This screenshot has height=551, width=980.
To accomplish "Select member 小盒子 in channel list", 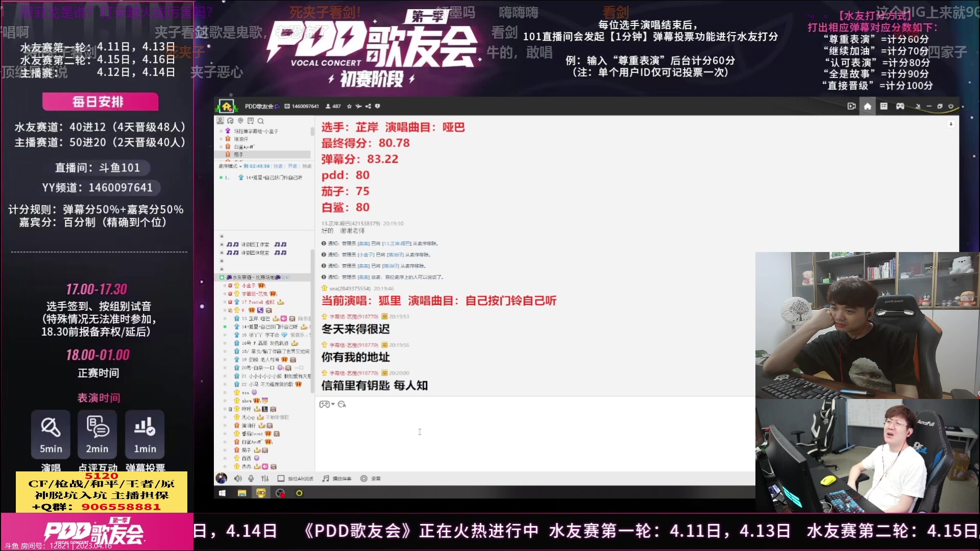I will point(249,286).
